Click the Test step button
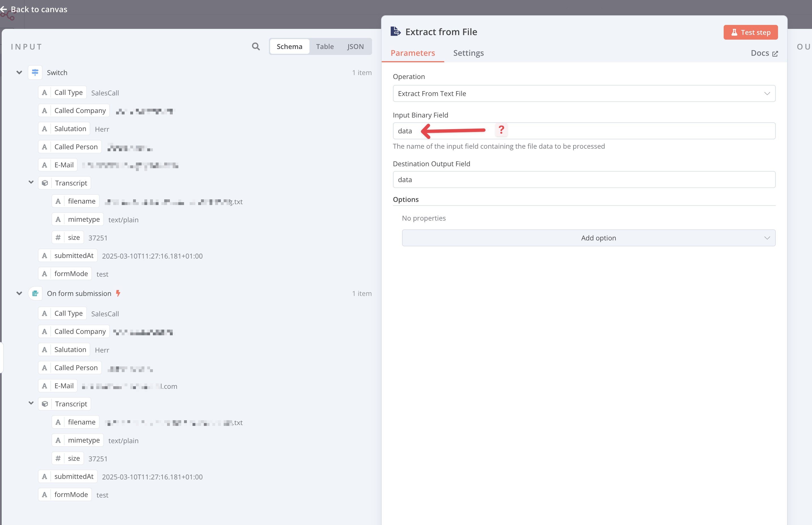812x525 pixels. point(750,32)
